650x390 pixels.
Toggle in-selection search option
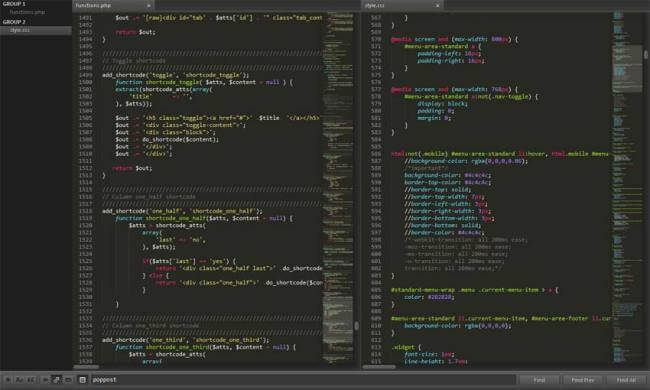click(68, 380)
